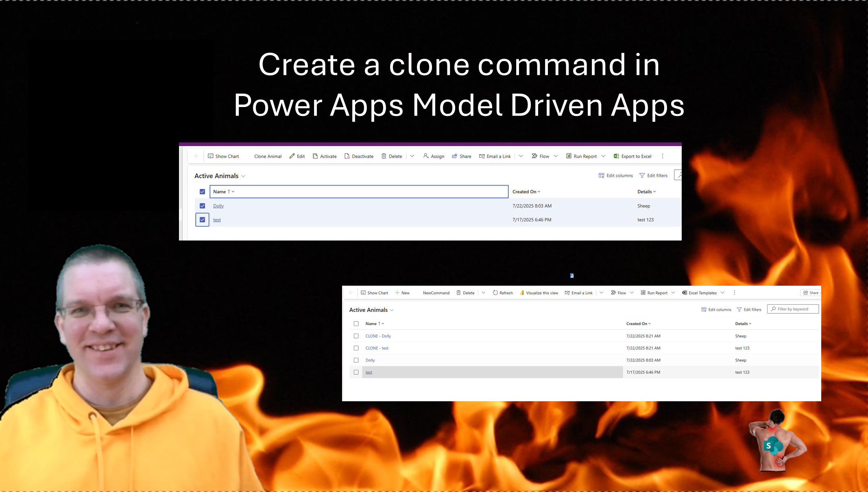Click NewCommand in lower toolbar
This screenshot has height=492, width=868.
pos(436,293)
